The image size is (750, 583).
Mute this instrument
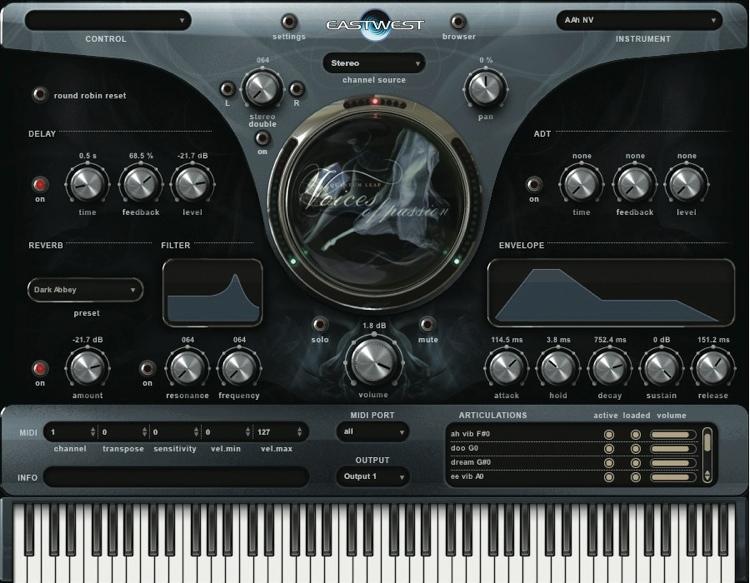[x=427, y=325]
